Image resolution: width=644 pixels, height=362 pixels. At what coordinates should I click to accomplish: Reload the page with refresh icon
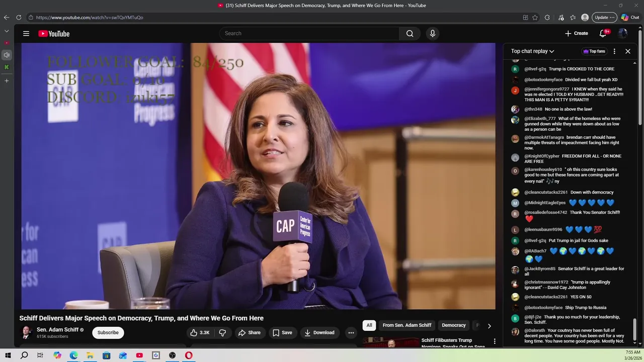pos(19,18)
